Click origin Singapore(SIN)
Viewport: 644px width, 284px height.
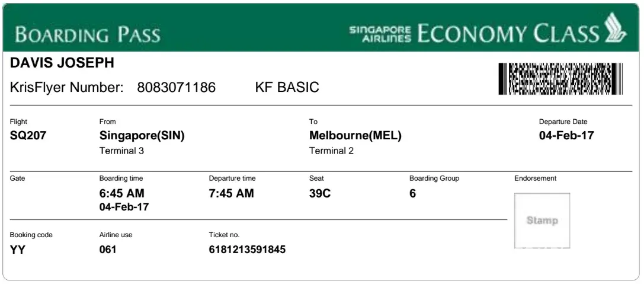pyautogui.click(x=142, y=136)
